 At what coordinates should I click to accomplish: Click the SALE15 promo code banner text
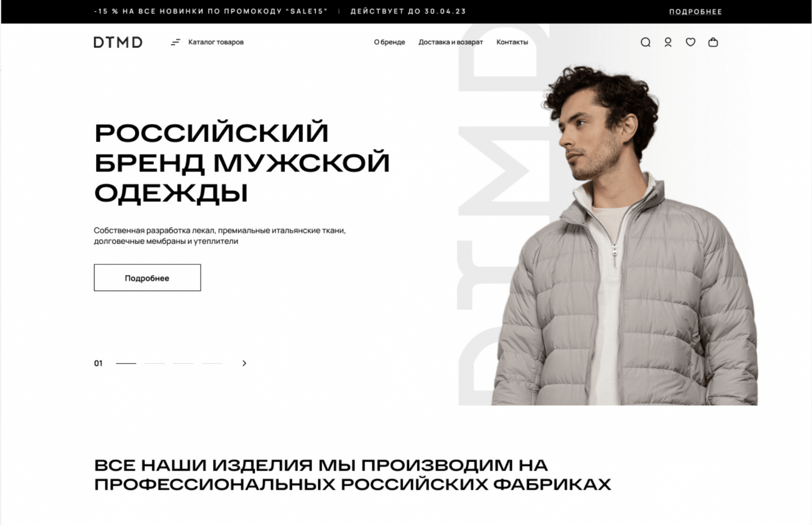tap(211, 12)
